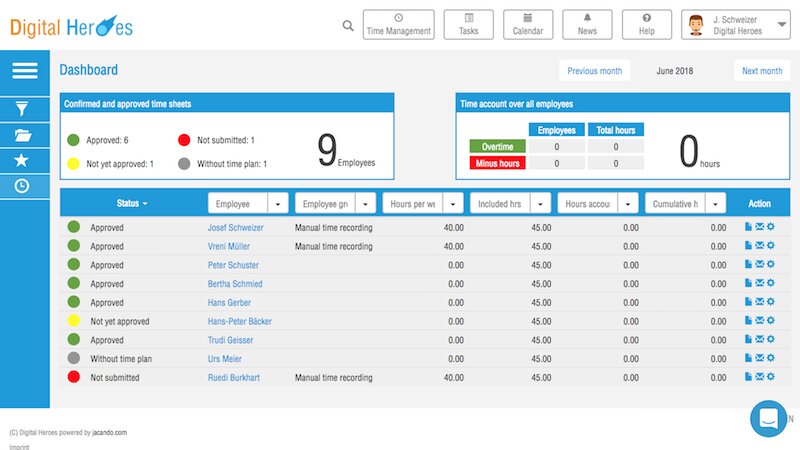This screenshot has width=800, height=450.
Task: Open document icon for Josef Schweizer row
Action: coord(748,228)
